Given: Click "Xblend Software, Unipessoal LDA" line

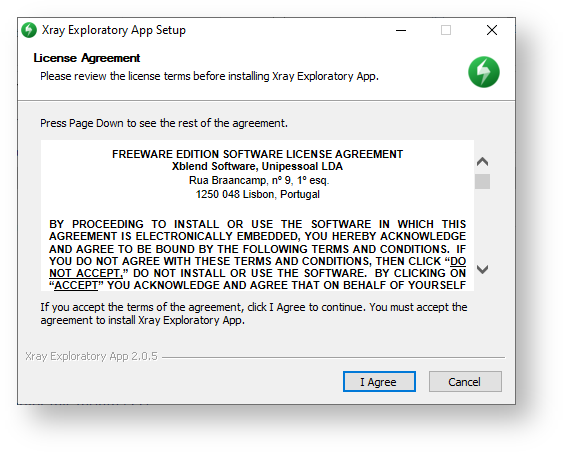Looking at the screenshot, I should (x=258, y=166).
